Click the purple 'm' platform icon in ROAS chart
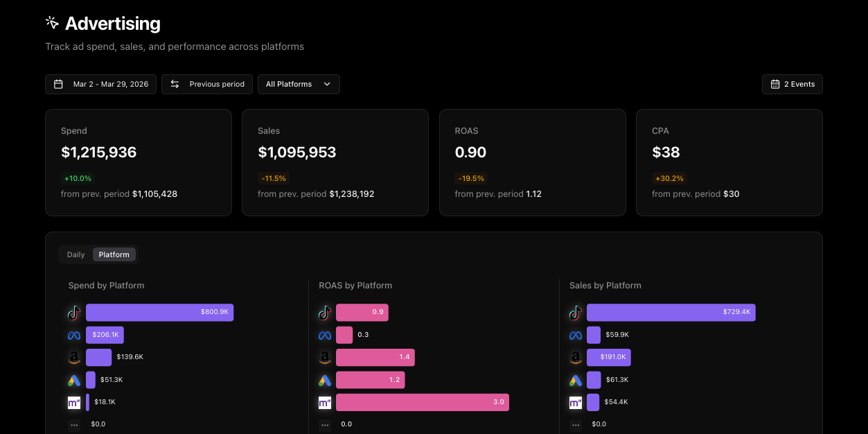 [324, 403]
